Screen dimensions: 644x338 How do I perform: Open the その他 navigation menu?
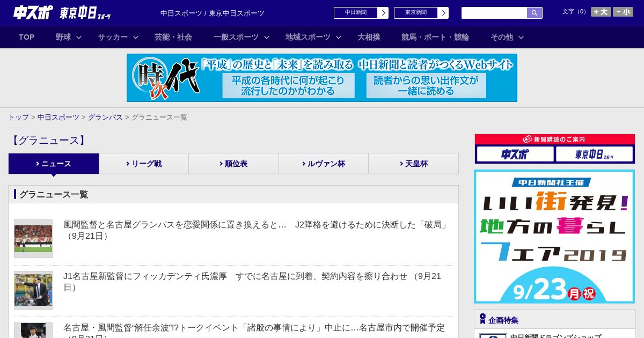point(502,37)
